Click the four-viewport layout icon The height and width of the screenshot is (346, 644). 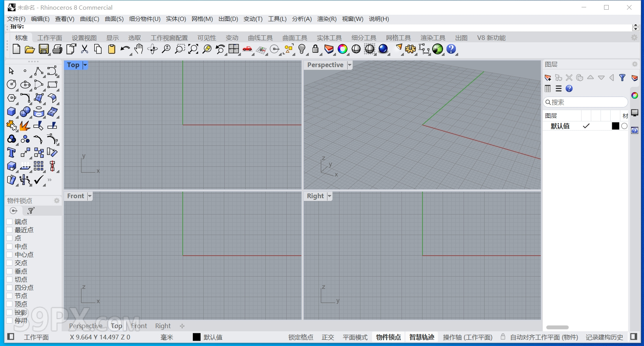(234, 49)
